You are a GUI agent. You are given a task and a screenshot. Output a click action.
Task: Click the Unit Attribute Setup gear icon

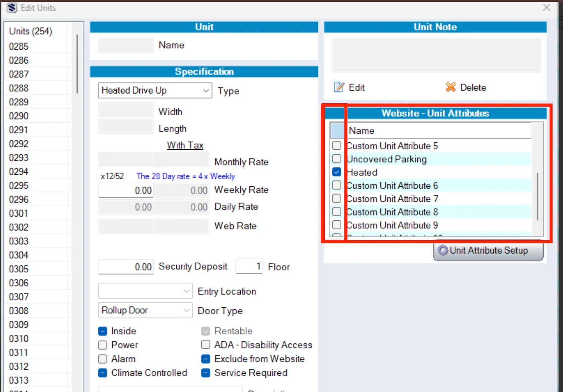443,250
